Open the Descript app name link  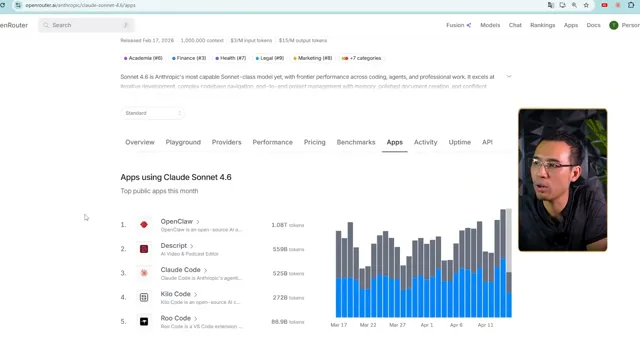click(x=173, y=246)
